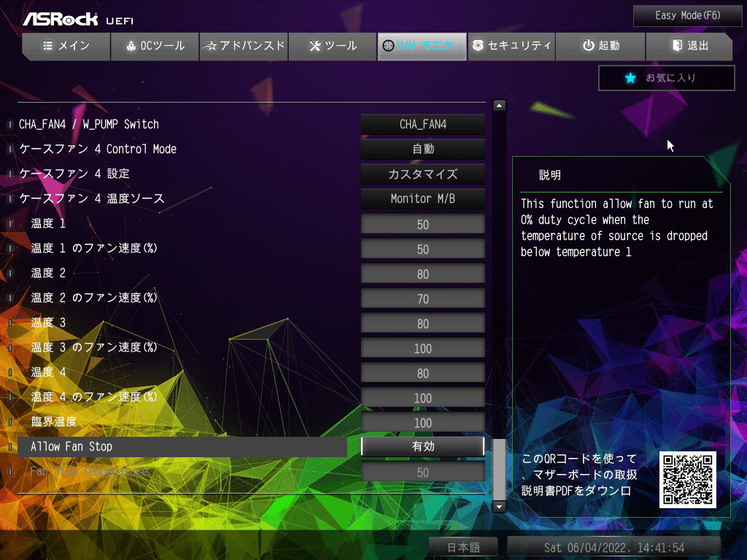Click the scroll up arrow

click(499, 106)
